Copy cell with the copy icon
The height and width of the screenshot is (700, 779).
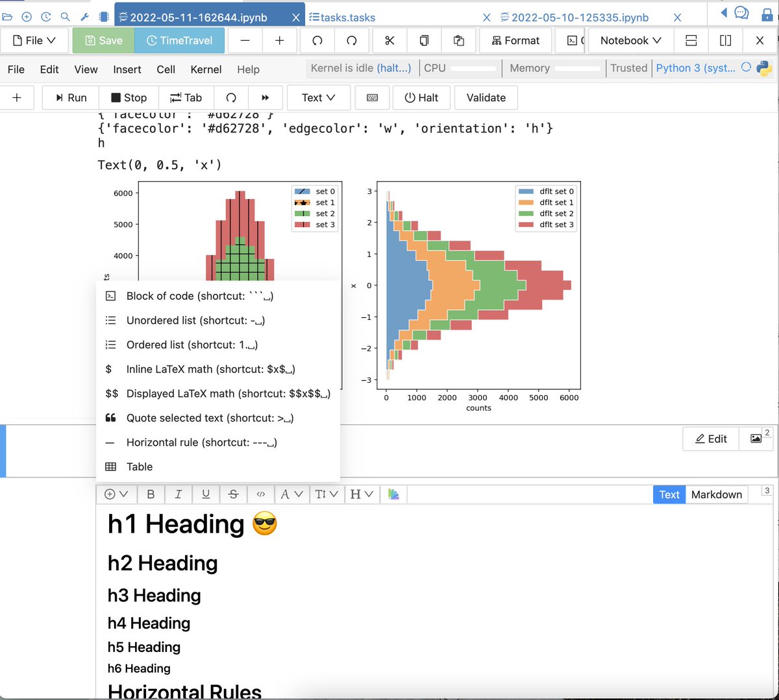click(424, 40)
